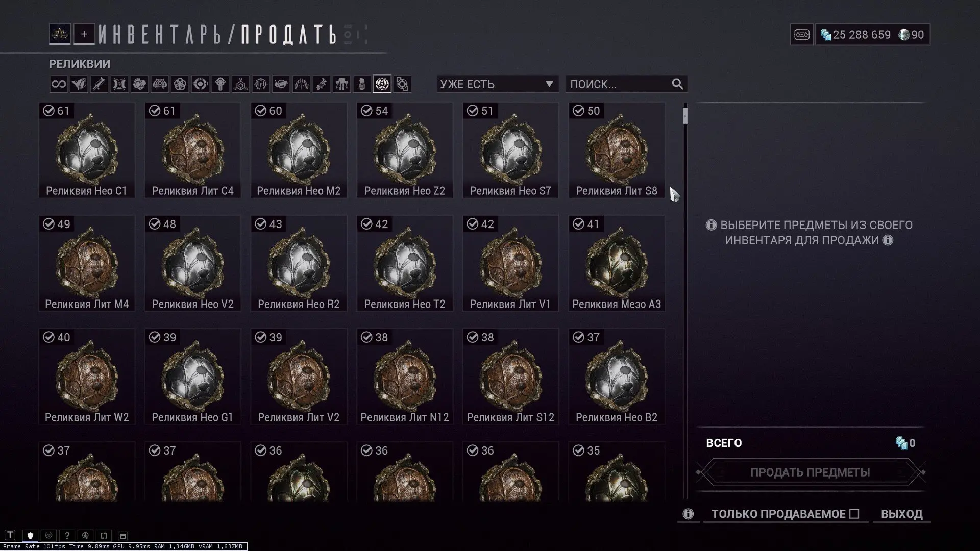Select the relics filter icon

coord(382,84)
